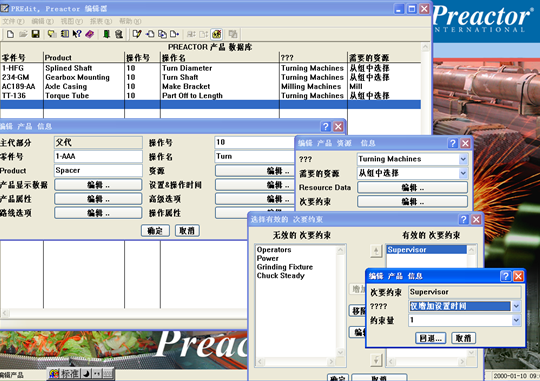Click the yellow note toolbar icon after Save
The image size is (540, 381).
point(52,34)
